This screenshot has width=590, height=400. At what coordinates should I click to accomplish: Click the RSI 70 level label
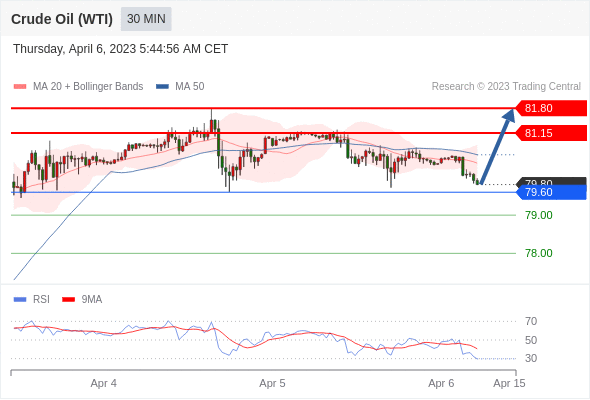tap(531, 321)
